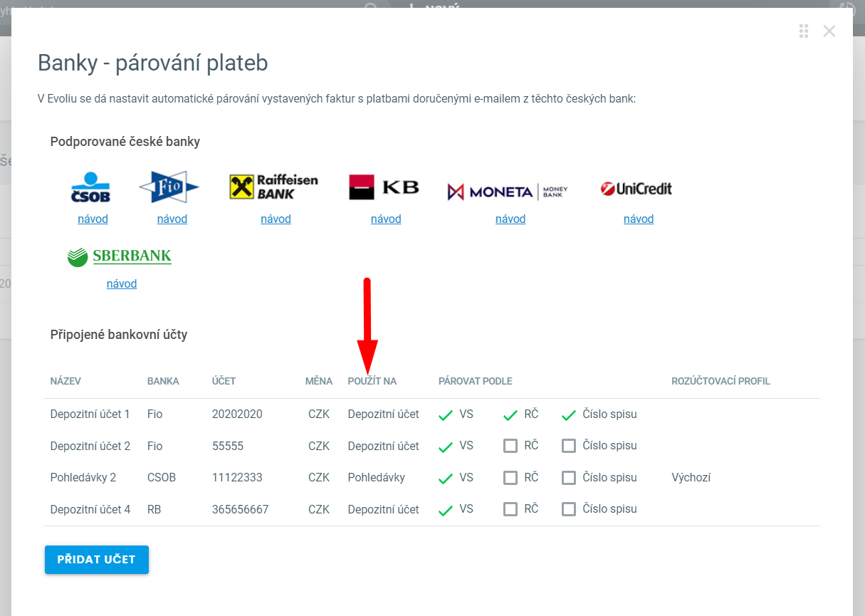Toggle VS checkmark for Depozitní účet 1
The image size is (865, 616).
[446, 414]
